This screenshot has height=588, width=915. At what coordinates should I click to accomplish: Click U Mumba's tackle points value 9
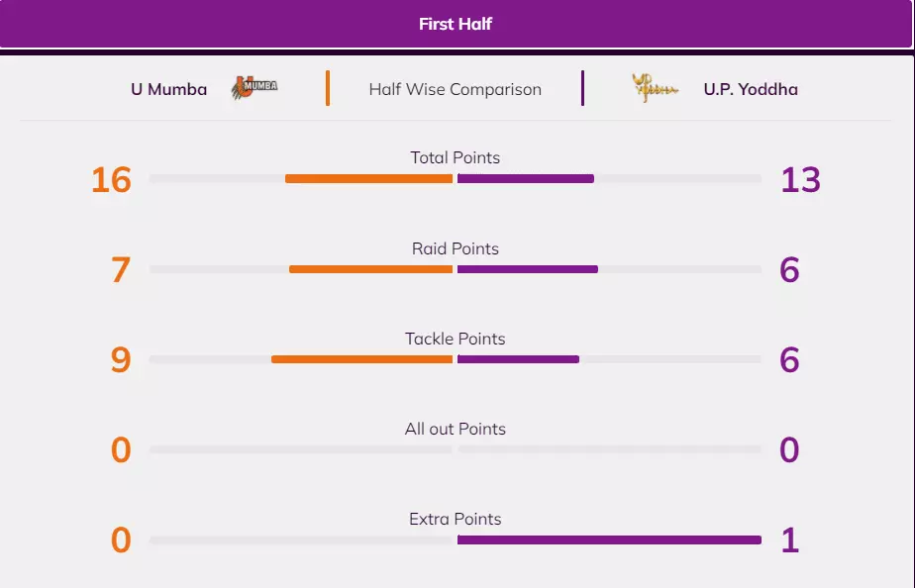[x=121, y=360]
